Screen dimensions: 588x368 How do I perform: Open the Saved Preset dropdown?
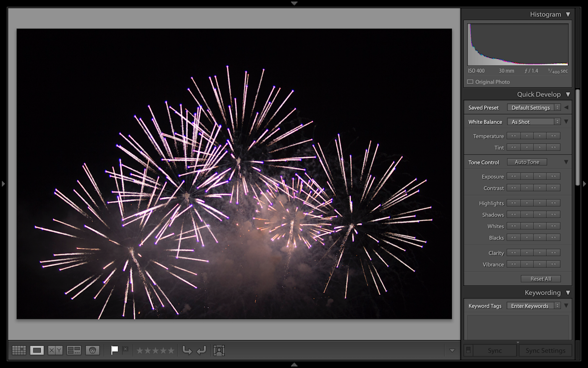pyautogui.click(x=534, y=108)
